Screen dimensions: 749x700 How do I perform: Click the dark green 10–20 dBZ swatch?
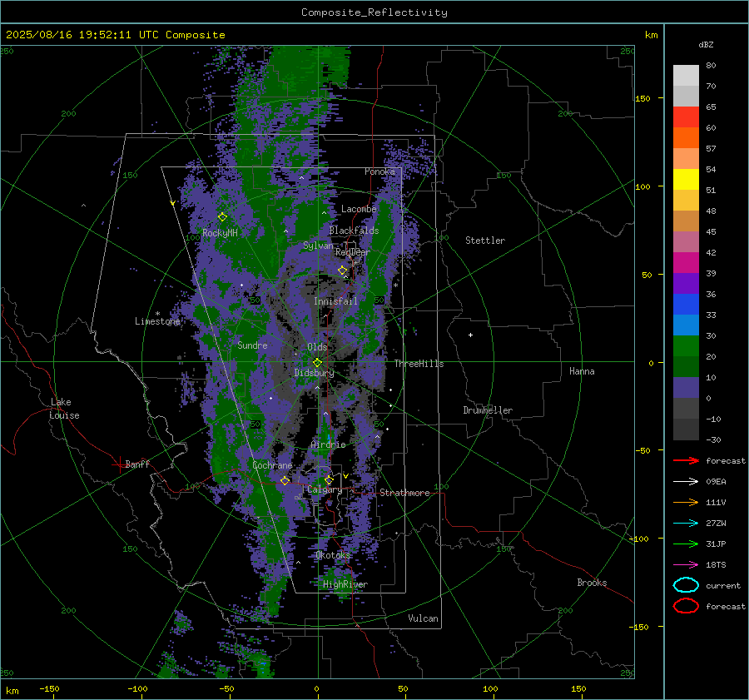pyautogui.click(x=686, y=367)
